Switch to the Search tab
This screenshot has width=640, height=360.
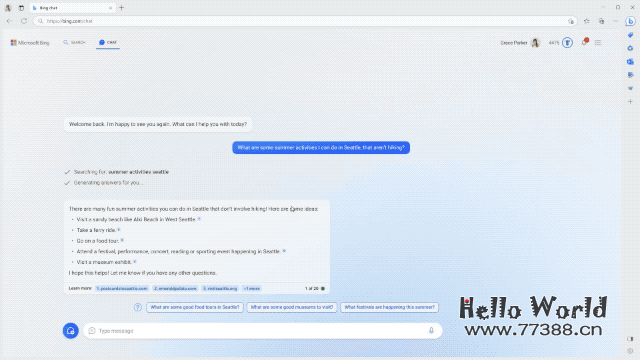[x=74, y=42]
